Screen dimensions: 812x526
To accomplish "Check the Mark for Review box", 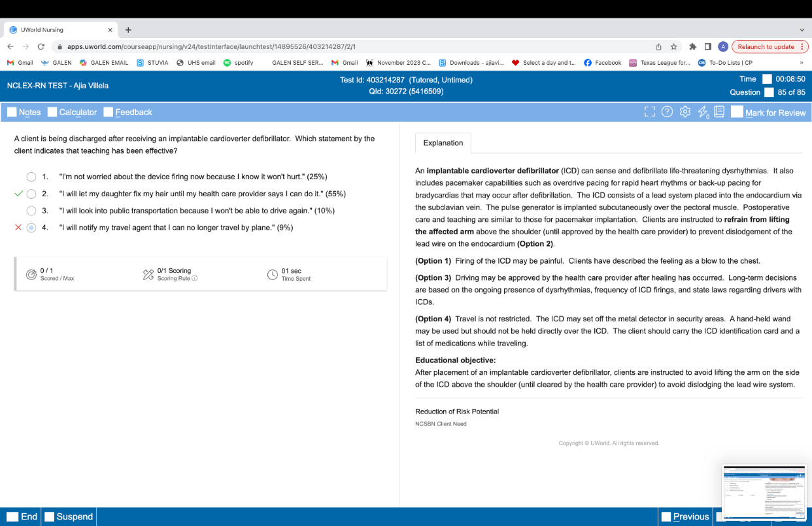I will click(x=737, y=112).
